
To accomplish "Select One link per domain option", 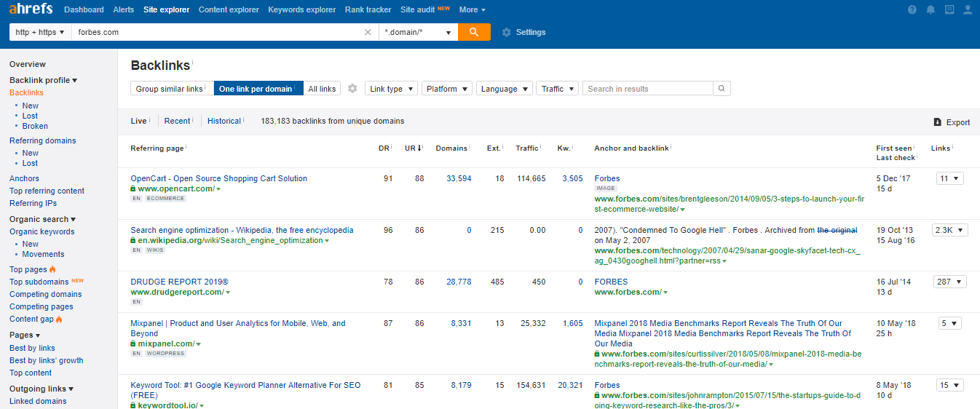I will (258, 89).
